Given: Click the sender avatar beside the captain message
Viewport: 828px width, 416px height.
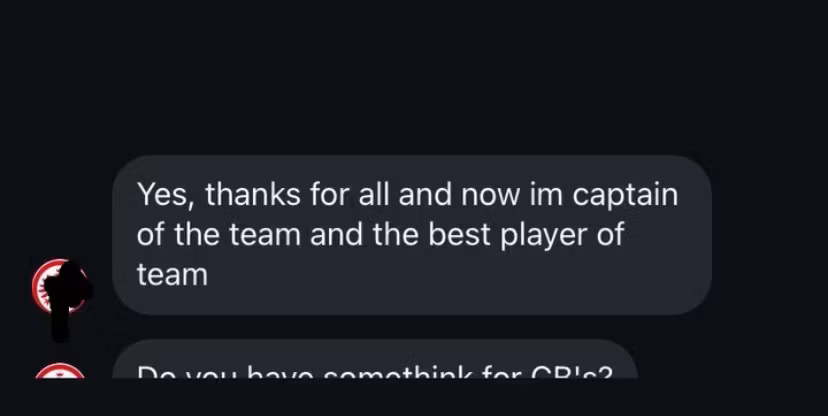Looking at the screenshot, I should pyautogui.click(x=58, y=286).
